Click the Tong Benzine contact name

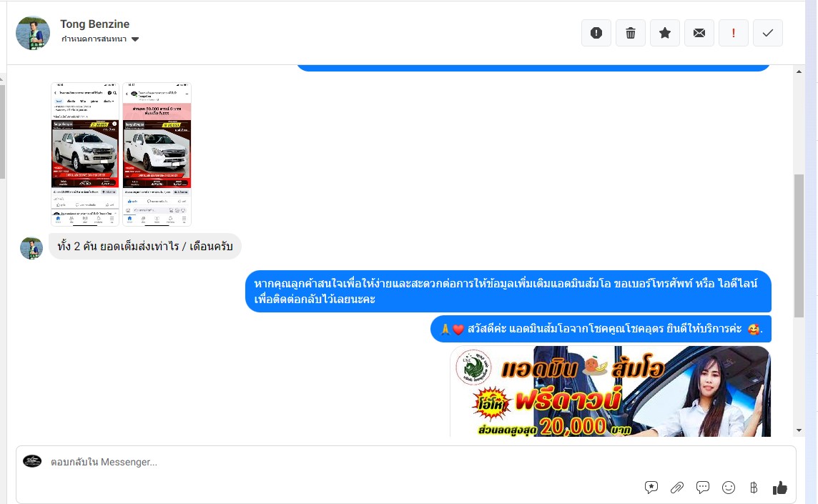[94, 24]
